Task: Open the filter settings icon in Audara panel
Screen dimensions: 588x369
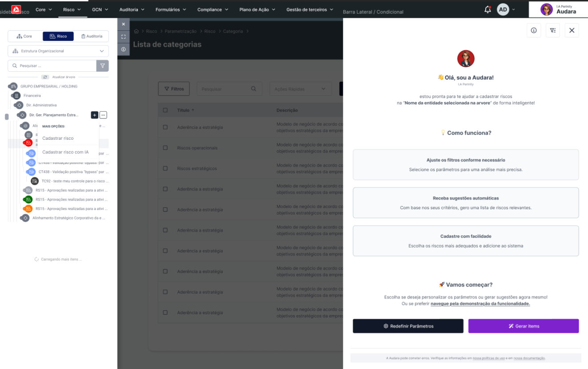Action: 552,30
